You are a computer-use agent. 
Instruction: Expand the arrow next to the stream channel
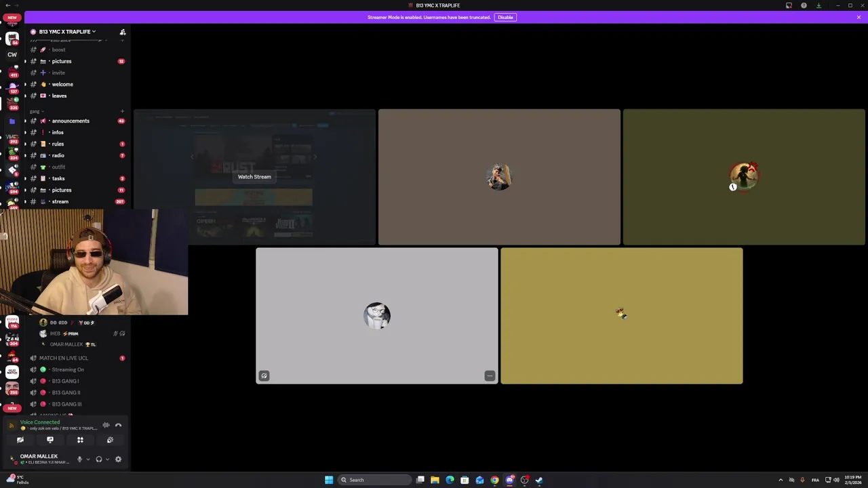point(25,202)
